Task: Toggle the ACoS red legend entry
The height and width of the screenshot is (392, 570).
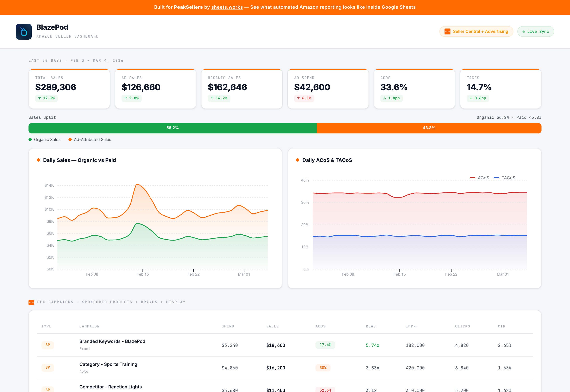Action: coord(479,178)
